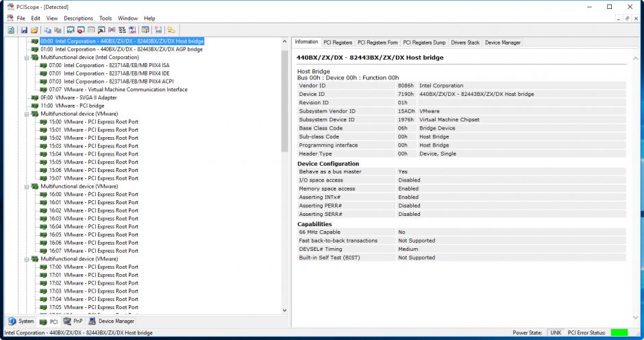This screenshot has width=644, height=340.
Task: Select the bottom PCI tab
Action: click(x=49, y=321)
